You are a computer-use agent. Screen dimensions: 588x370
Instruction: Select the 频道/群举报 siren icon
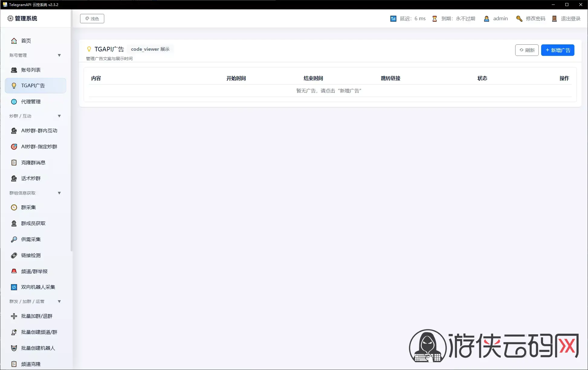click(14, 271)
